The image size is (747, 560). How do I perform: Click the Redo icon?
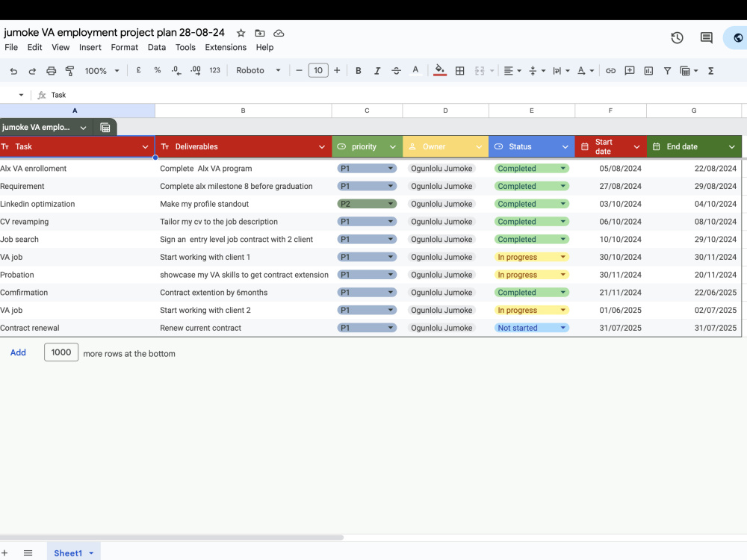click(32, 71)
